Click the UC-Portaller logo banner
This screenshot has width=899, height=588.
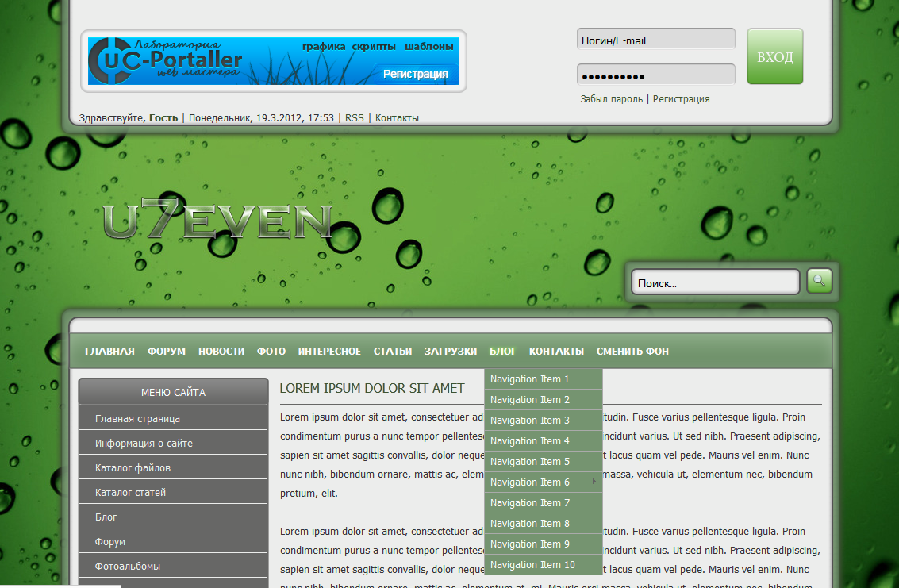273,61
